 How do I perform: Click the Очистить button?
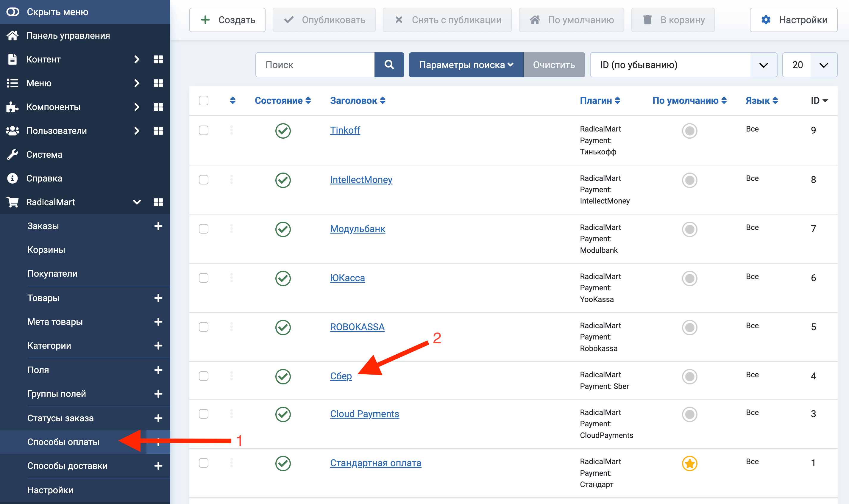pos(554,65)
